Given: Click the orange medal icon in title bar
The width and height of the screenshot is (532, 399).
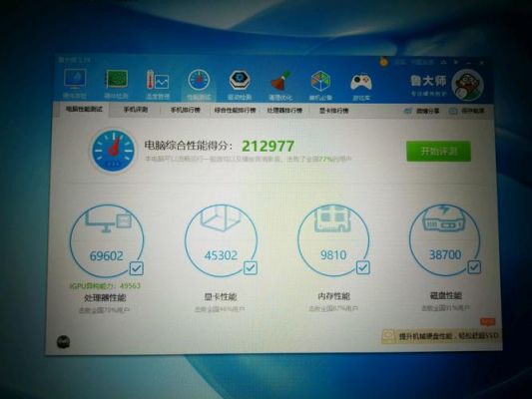Looking at the screenshot, I should coord(383,62).
